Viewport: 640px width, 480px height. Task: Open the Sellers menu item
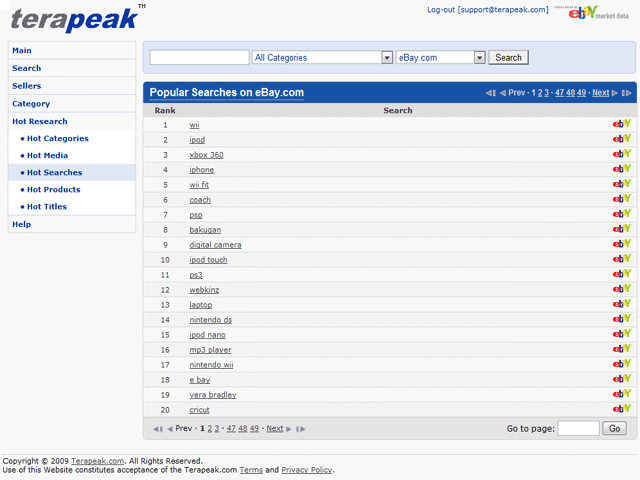pos(72,86)
